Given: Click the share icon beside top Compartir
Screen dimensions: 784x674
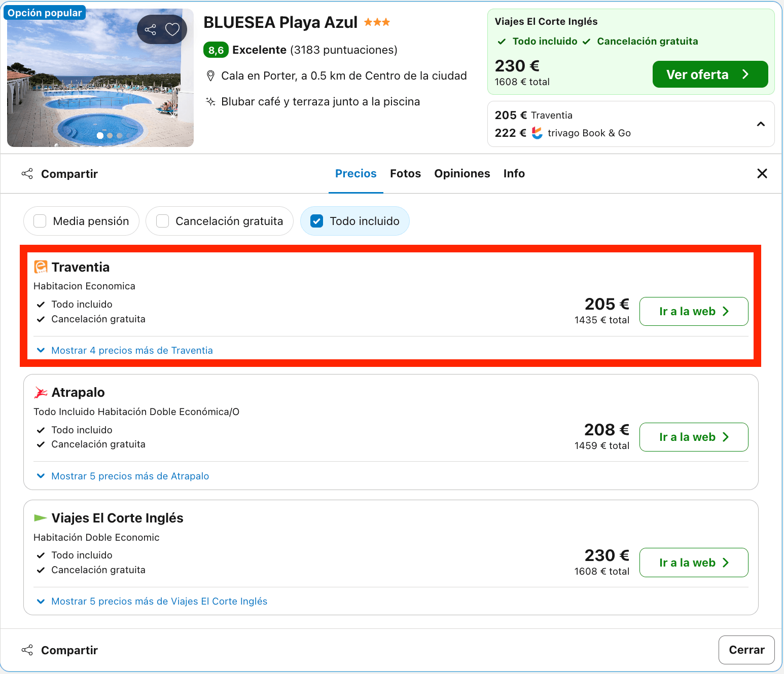Looking at the screenshot, I should point(27,174).
